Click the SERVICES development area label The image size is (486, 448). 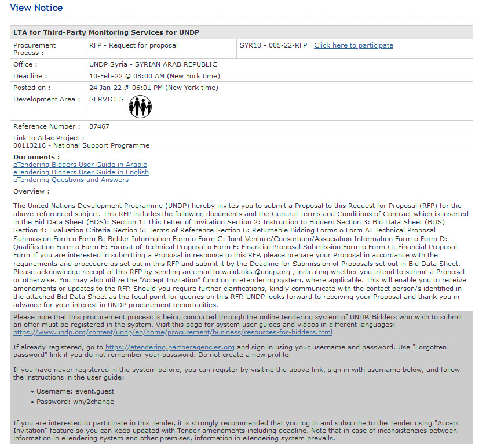tap(106, 99)
